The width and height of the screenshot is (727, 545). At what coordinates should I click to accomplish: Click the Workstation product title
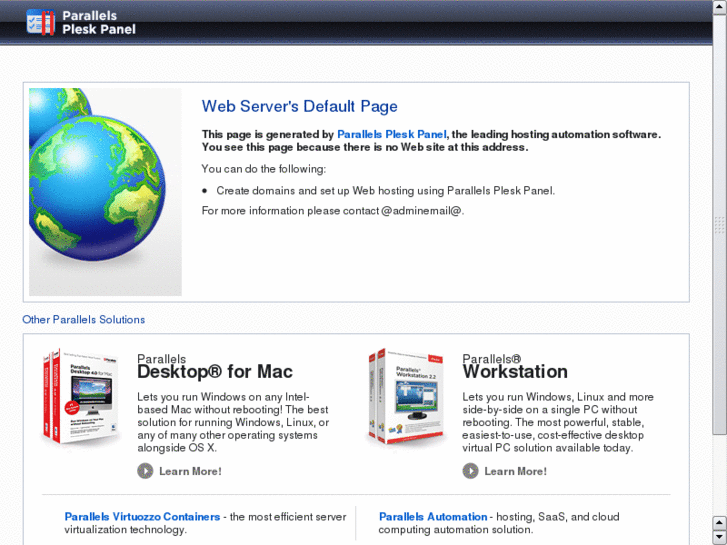pyautogui.click(x=514, y=372)
